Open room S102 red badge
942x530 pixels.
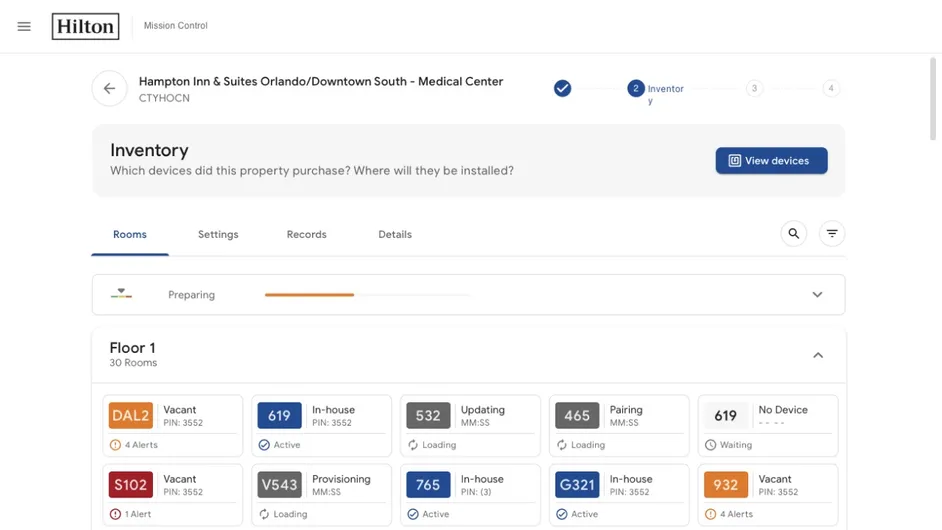click(131, 484)
